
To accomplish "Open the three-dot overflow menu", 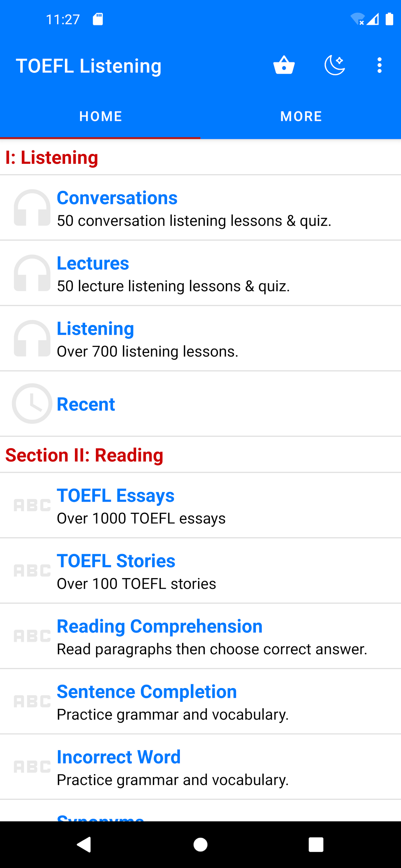I will [379, 65].
